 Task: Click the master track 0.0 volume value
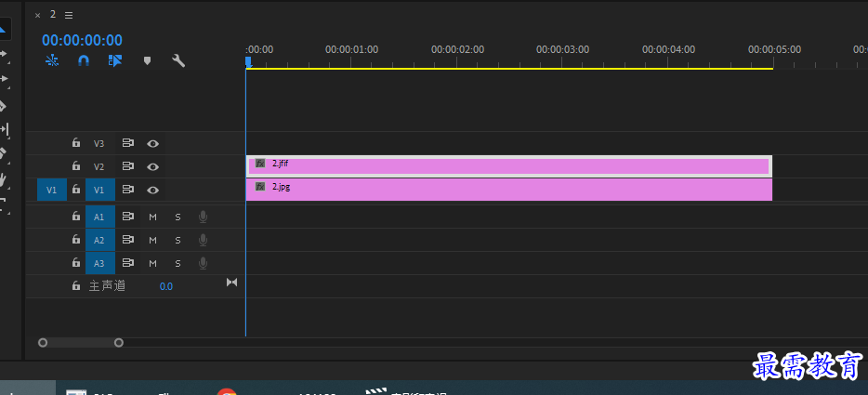[166, 286]
